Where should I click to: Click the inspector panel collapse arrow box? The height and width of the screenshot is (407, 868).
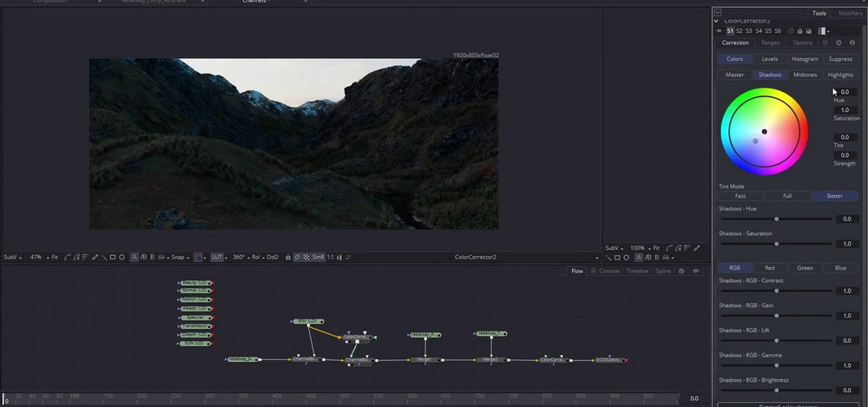(718, 12)
